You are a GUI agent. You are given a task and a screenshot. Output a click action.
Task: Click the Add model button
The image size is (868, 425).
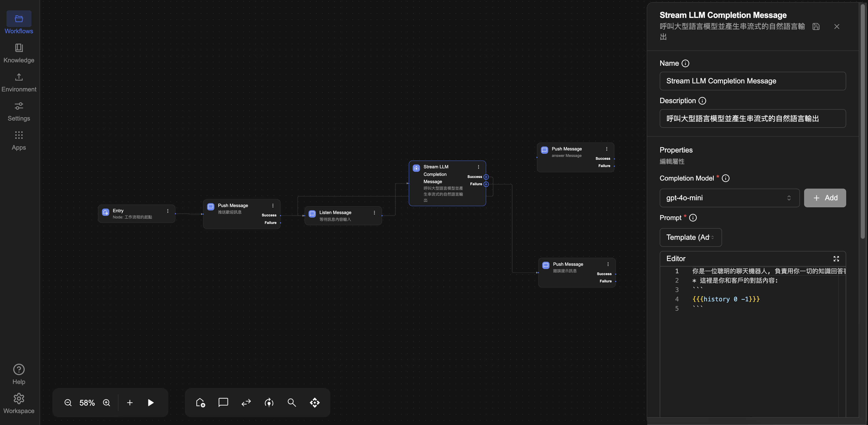pos(825,198)
